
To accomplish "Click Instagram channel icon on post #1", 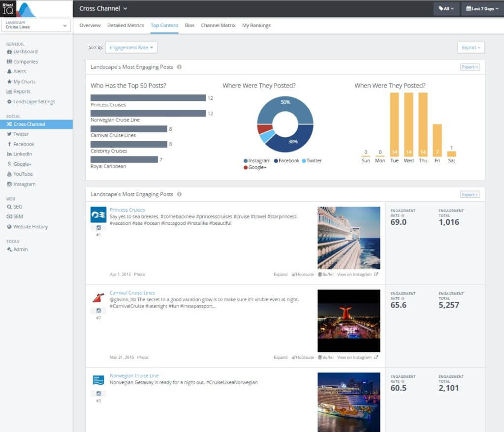I will (98, 228).
